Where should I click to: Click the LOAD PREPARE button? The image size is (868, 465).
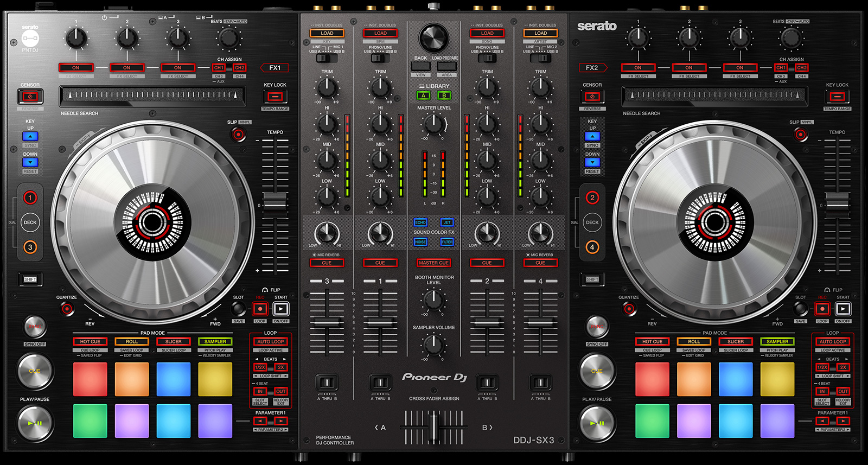coord(446,66)
